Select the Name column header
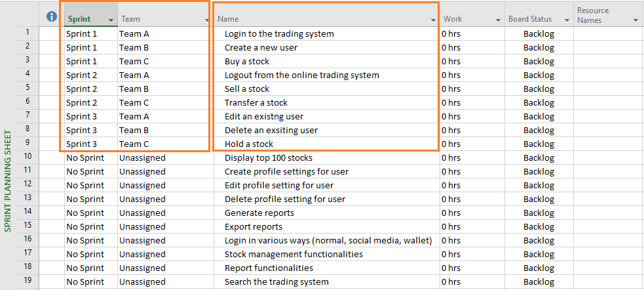Screen dimensions: 644x290 click(326, 14)
